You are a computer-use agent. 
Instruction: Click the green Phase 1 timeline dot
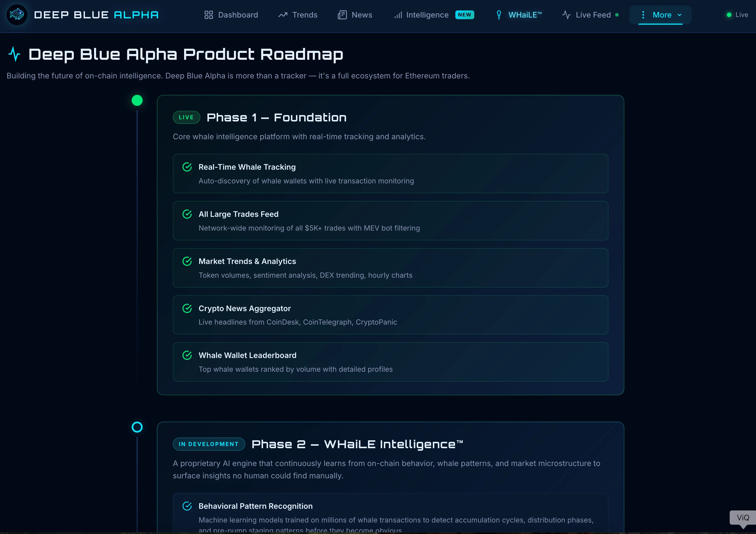pyautogui.click(x=137, y=100)
